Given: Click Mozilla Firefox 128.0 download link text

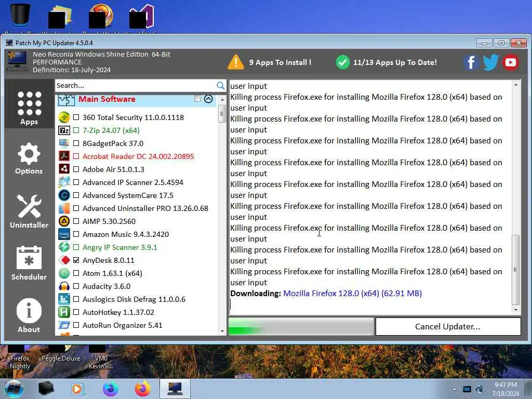Looking at the screenshot, I should click(x=352, y=294).
